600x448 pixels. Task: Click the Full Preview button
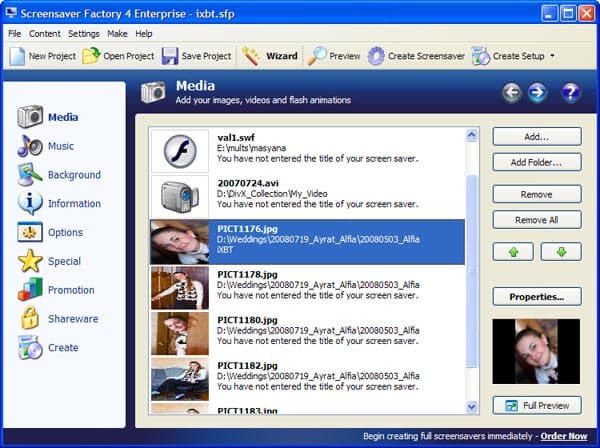coord(537,406)
